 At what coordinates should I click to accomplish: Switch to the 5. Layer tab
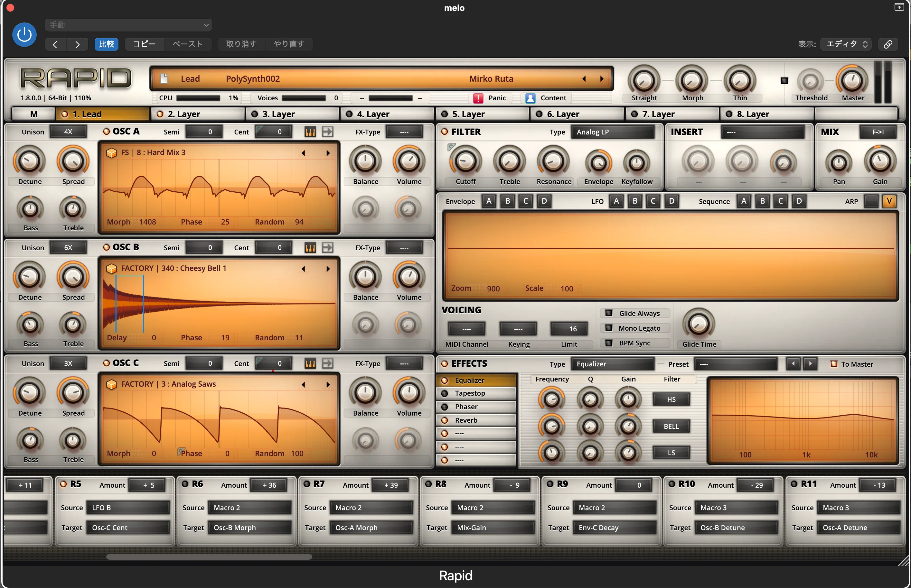click(x=482, y=114)
